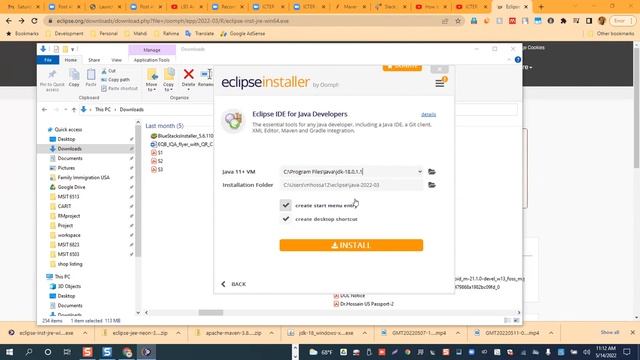The height and width of the screenshot is (360, 640).
Task: Select BlueStacksInstaller file in list
Action: coord(182,136)
